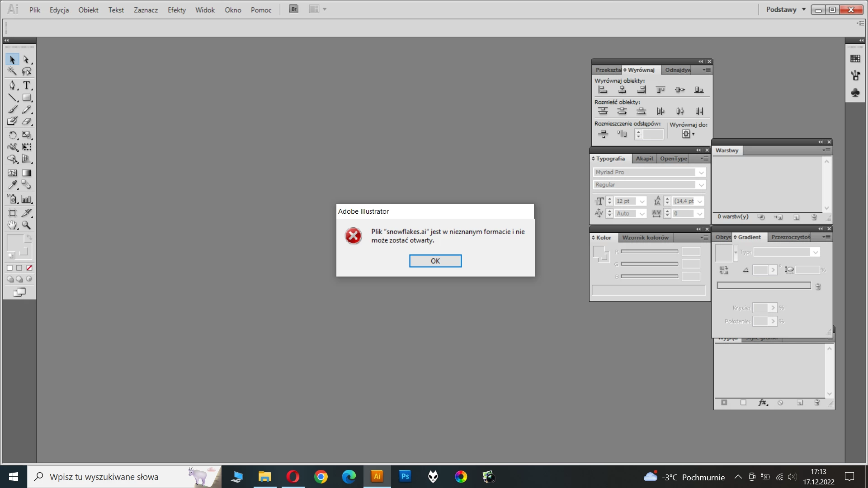This screenshot has height=488, width=868.
Task: Switch to draw behind mode
Action: pos(19,279)
